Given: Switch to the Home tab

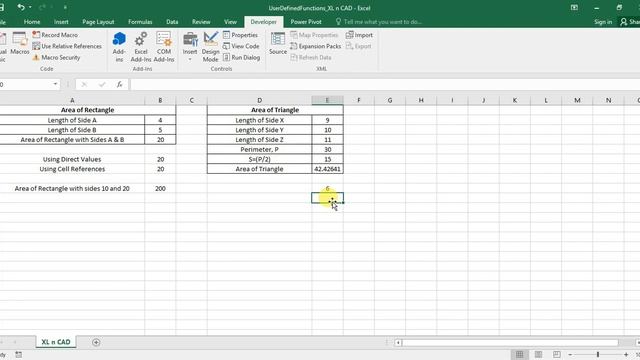Looking at the screenshot, I should 32,22.
